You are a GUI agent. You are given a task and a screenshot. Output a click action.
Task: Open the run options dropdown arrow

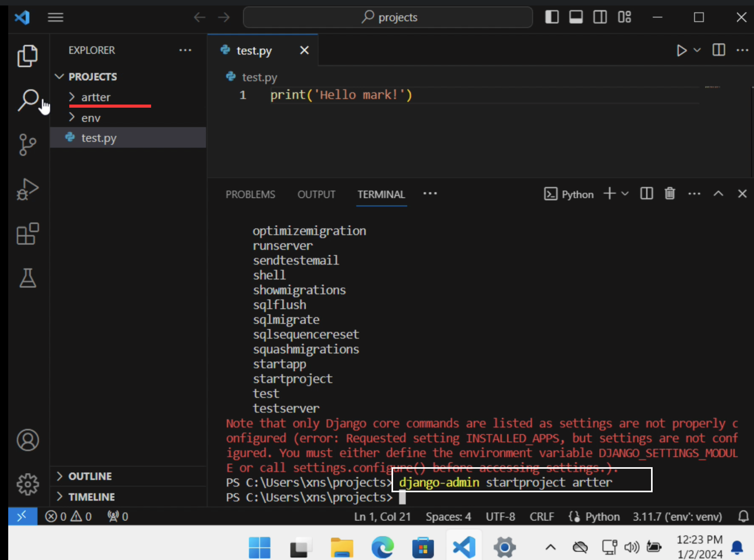[x=697, y=50]
